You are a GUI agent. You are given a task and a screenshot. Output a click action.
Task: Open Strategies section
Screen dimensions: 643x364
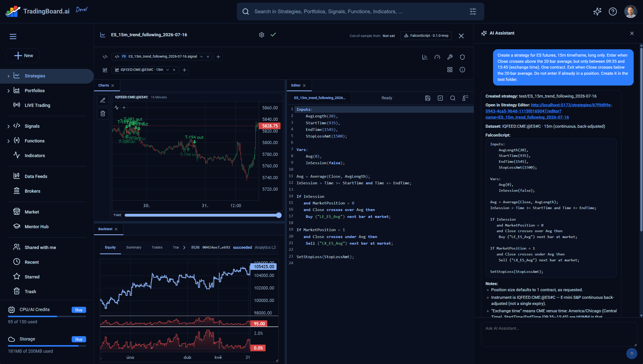(x=47, y=76)
